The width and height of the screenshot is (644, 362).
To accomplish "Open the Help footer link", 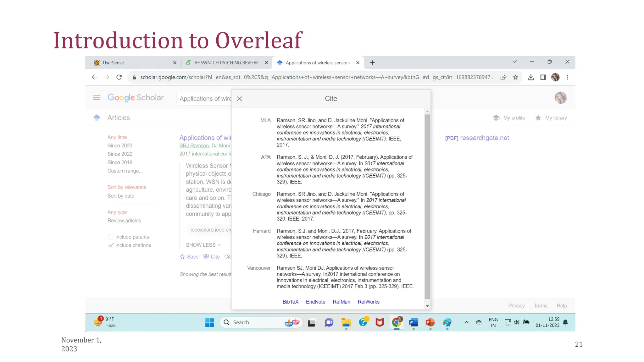I will [562, 306].
